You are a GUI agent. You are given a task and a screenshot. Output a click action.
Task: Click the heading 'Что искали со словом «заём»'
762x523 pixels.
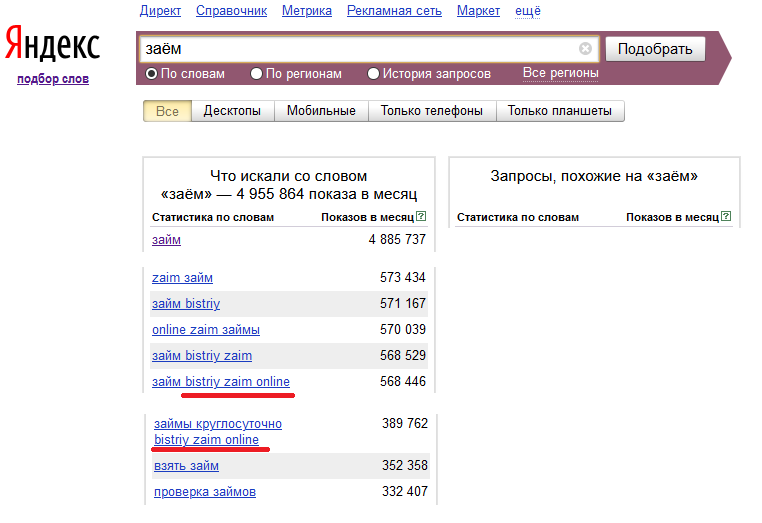click(289, 185)
